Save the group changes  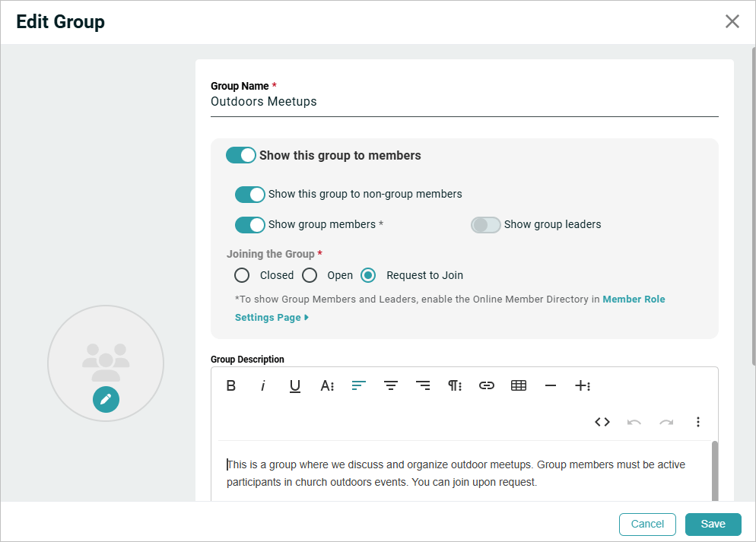[713, 525]
